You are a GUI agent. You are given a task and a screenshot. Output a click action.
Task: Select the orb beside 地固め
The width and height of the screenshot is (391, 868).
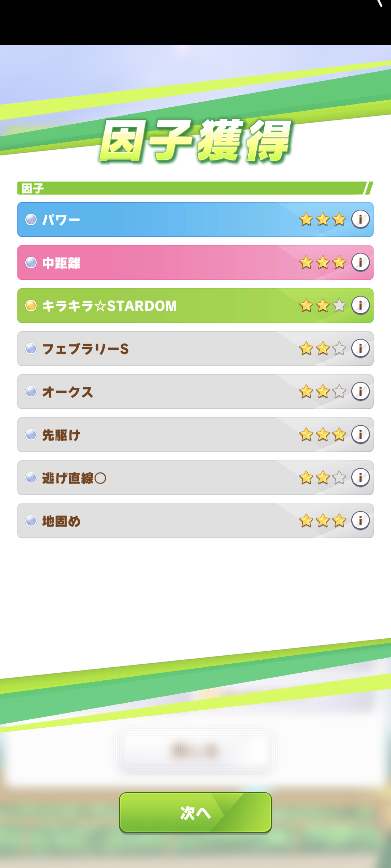(31, 521)
